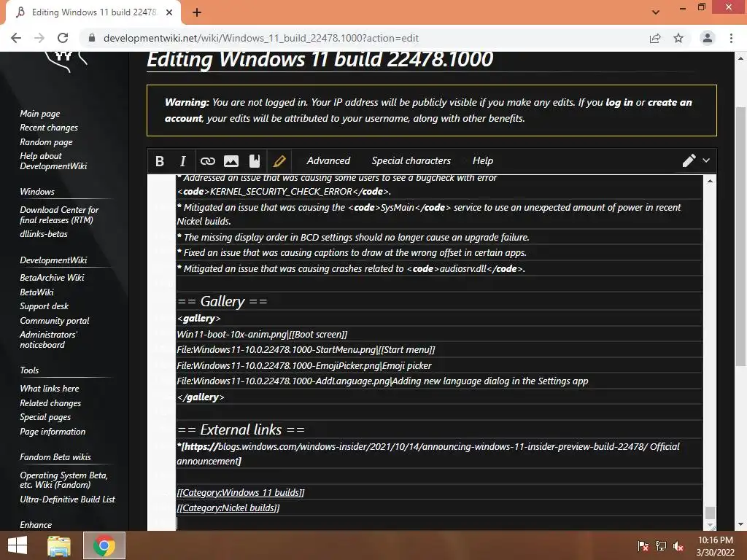Click the log in link in warning
Image resolution: width=747 pixels, height=560 pixels.
coord(619,102)
